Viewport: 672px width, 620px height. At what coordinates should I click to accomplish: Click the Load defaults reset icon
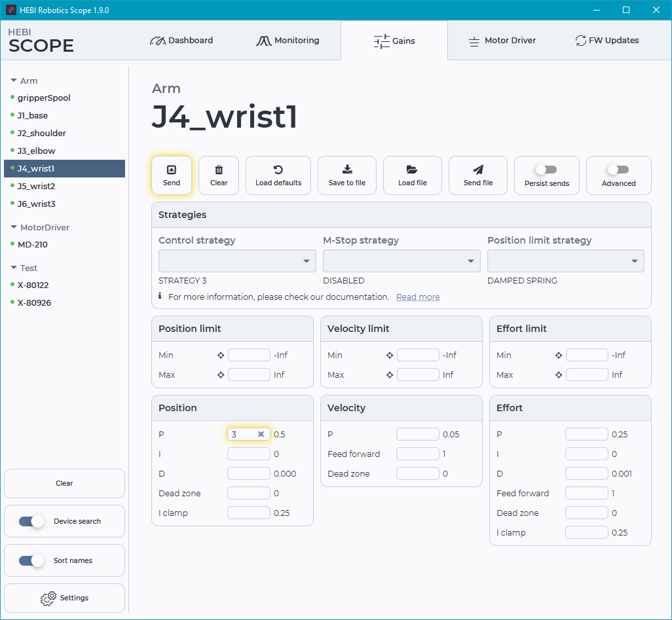coord(278,170)
